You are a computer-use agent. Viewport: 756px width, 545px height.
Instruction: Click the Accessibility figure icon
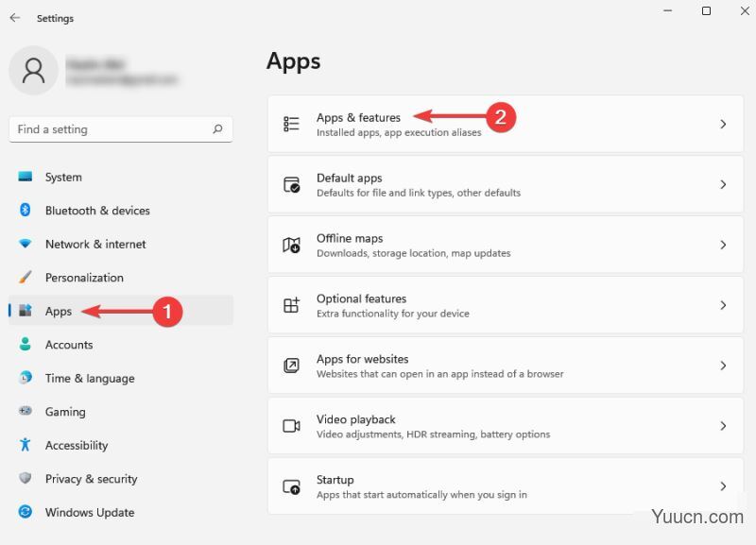pyautogui.click(x=26, y=444)
